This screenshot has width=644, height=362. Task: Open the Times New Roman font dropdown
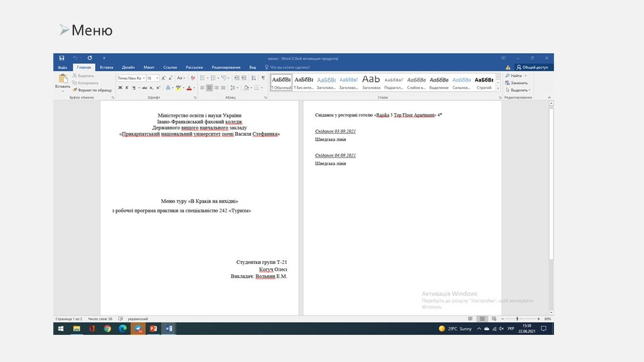click(x=131, y=78)
